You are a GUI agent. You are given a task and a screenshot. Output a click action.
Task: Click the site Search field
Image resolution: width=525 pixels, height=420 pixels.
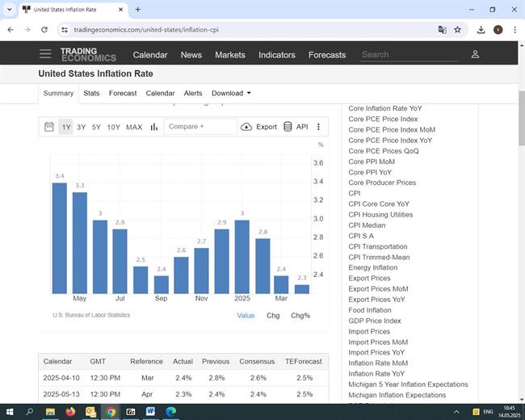point(409,55)
